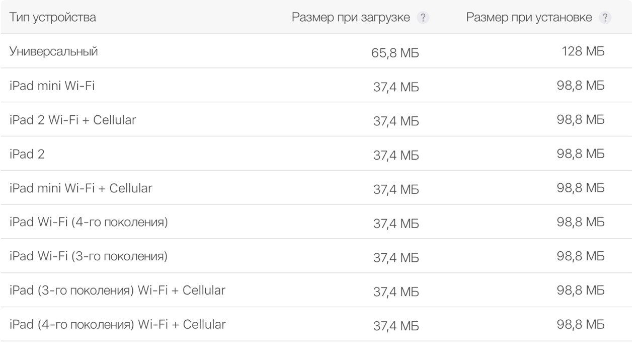Click the Размер при загрузке header text

pos(351,17)
